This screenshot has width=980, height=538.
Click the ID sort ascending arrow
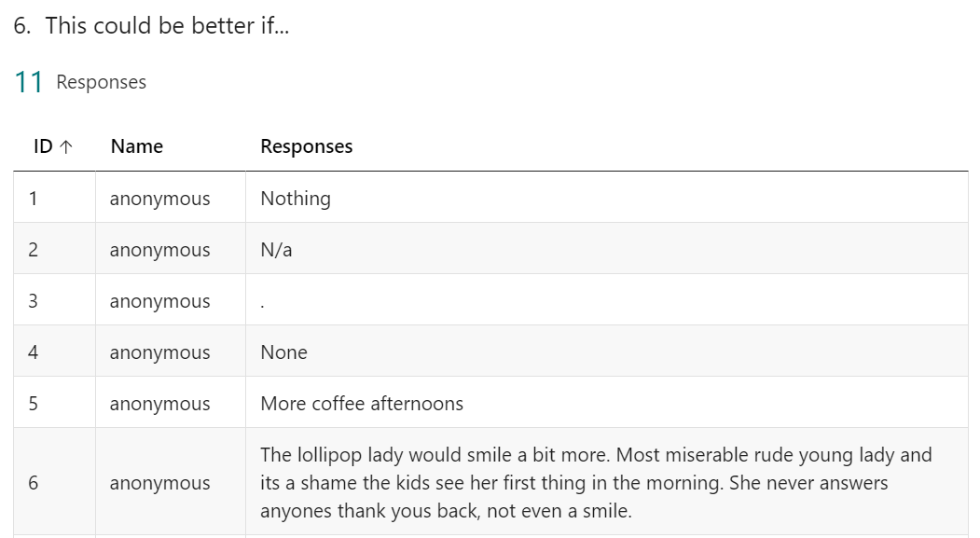(66, 146)
